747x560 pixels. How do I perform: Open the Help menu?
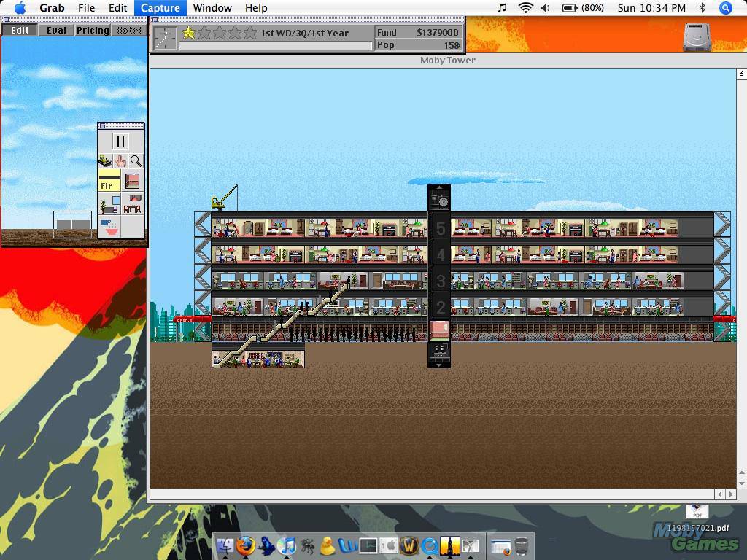(256, 7)
